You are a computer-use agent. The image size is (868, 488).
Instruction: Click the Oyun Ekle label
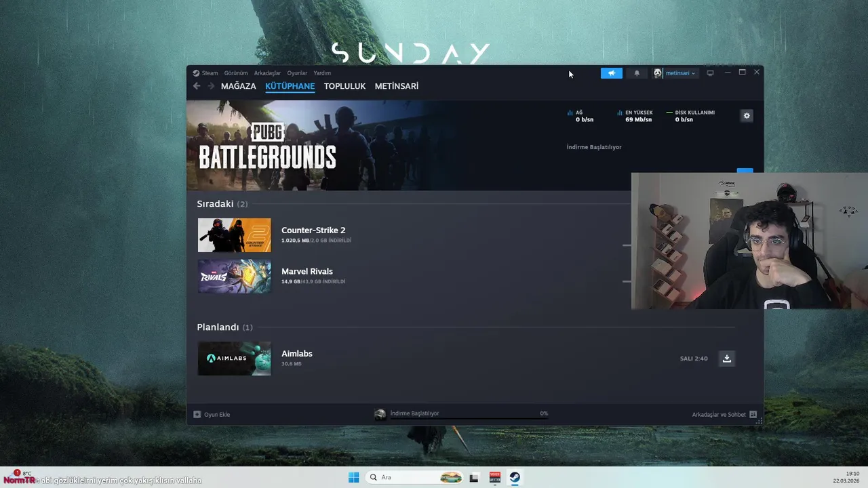[x=217, y=414]
